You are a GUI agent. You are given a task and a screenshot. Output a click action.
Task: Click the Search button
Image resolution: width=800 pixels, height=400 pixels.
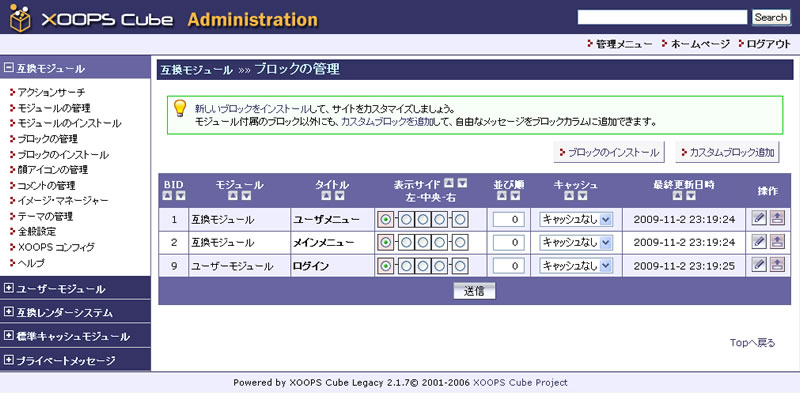pos(771,17)
